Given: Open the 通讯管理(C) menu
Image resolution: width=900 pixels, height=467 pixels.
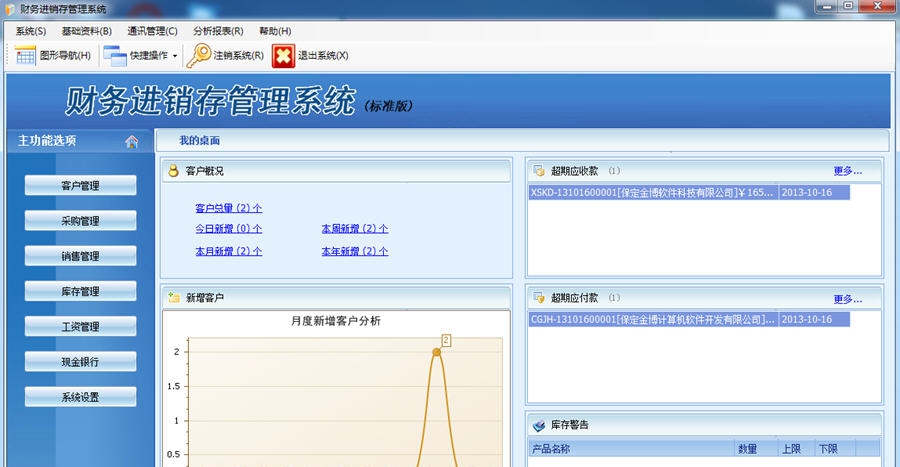Looking at the screenshot, I should tap(152, 31).
